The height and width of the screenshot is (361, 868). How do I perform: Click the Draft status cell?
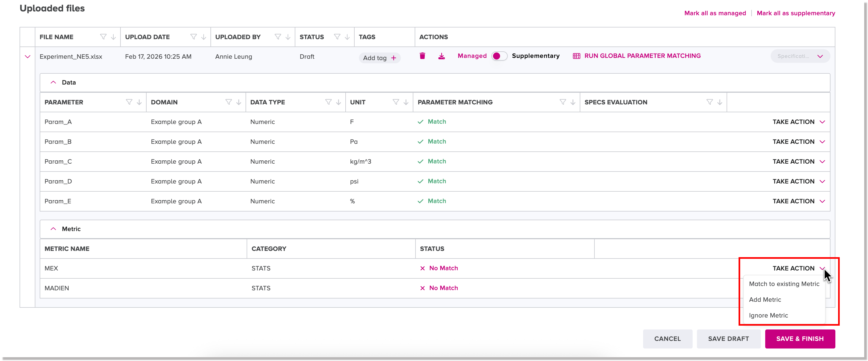(x=307, y=57)
